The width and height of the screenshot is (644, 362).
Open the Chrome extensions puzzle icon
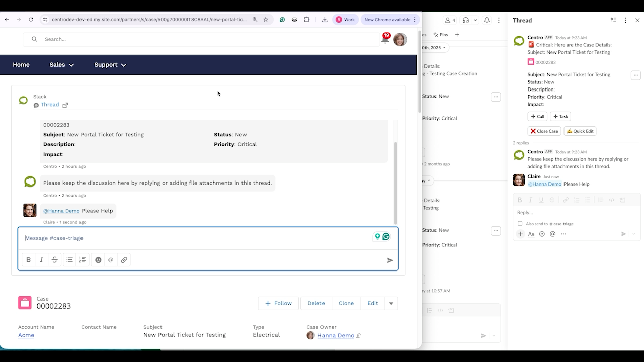coord(307,20)
